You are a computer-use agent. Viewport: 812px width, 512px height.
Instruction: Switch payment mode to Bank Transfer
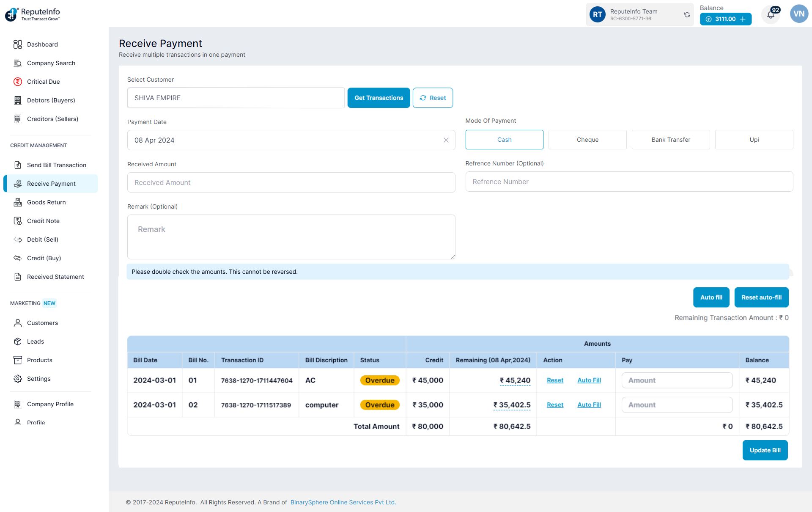670,140
